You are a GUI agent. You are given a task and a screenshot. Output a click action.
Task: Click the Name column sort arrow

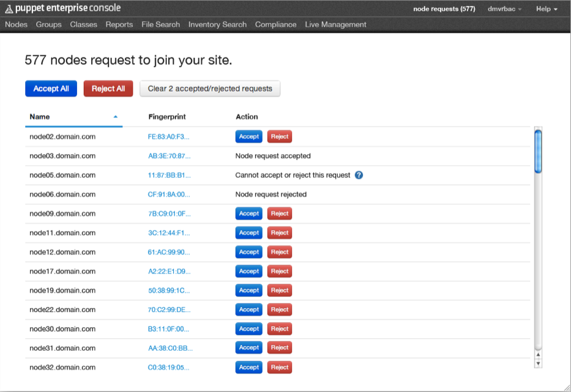[x=116, y=117]
